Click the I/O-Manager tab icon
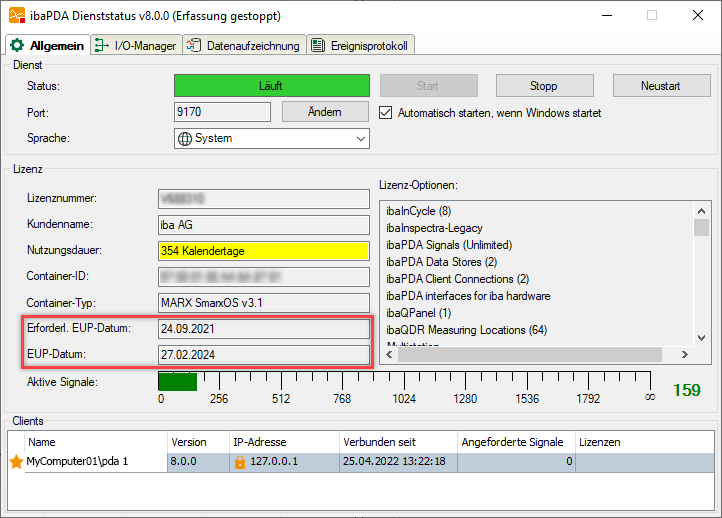Image resolution: width=722 pixels, height=518 pixels. coord(103,46)
